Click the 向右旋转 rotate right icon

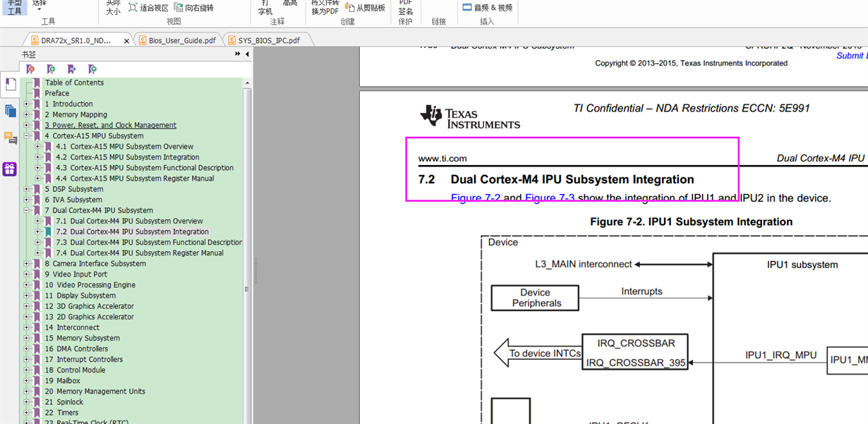pyautogui.click(x=179, y=8)
